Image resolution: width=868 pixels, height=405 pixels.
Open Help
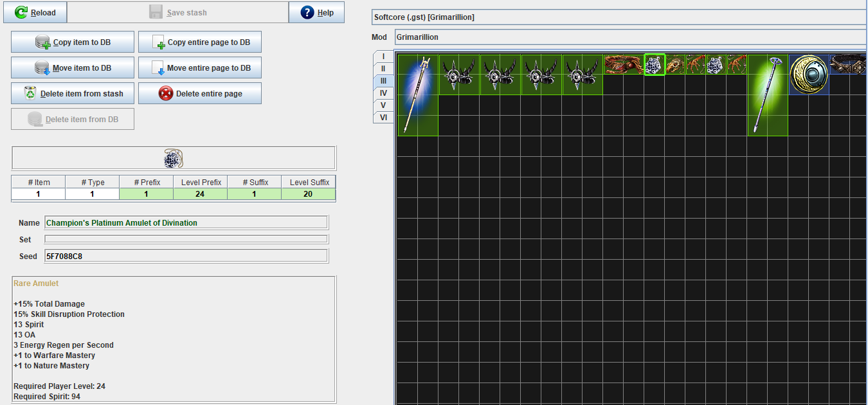point(316,12)
